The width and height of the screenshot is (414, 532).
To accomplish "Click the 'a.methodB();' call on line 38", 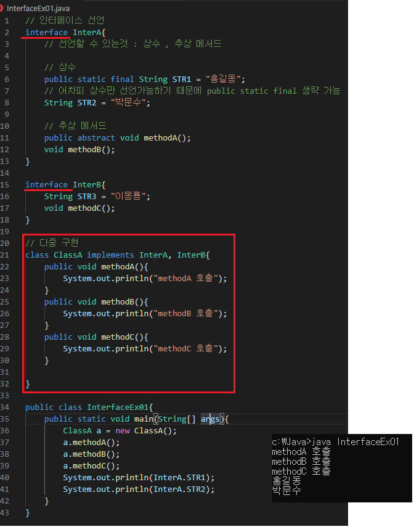I will click(x=91, y=454).
